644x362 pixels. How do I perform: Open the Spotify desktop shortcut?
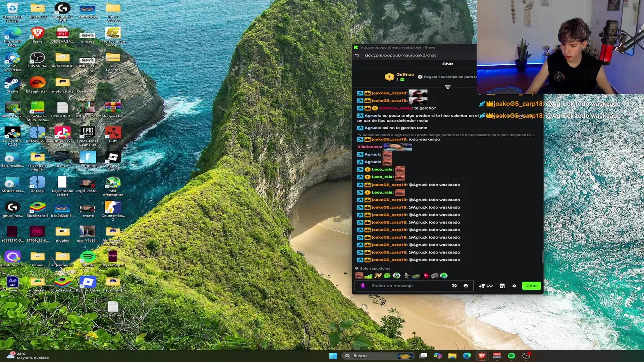click(88, 259)
